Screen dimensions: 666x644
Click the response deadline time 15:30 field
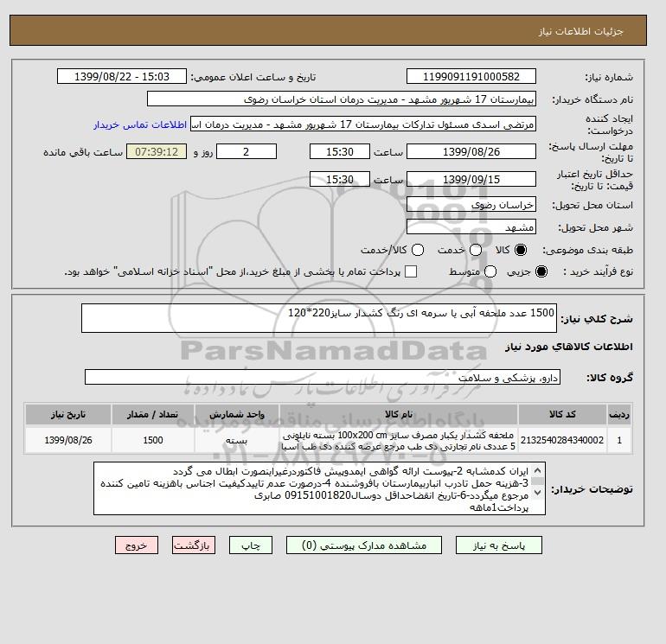(340, 151)
